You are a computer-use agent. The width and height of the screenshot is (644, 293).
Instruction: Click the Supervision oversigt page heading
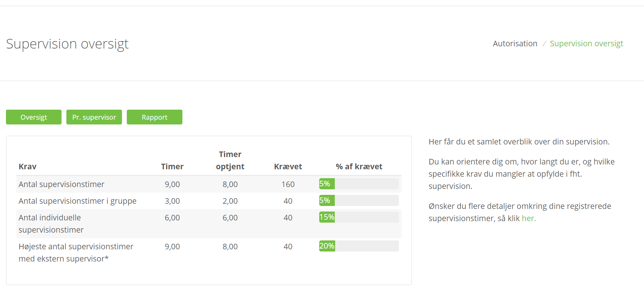click(67, 44)
